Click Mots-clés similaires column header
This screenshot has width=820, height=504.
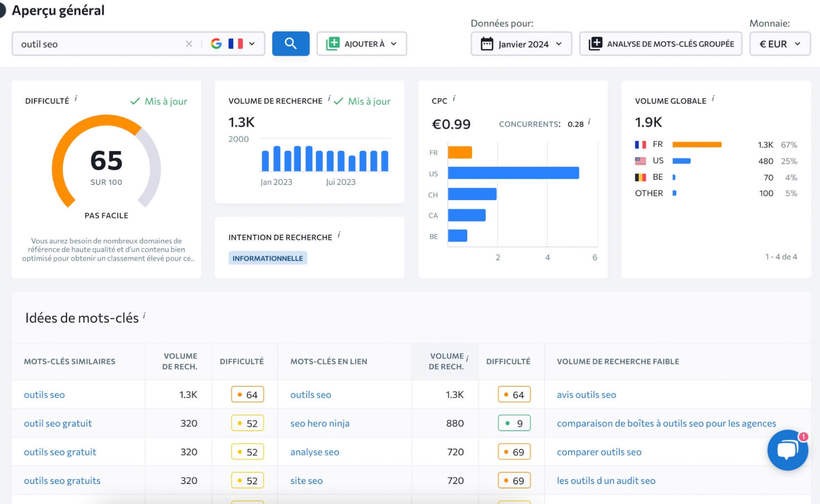pyautogui.click(x=69, y=361)
